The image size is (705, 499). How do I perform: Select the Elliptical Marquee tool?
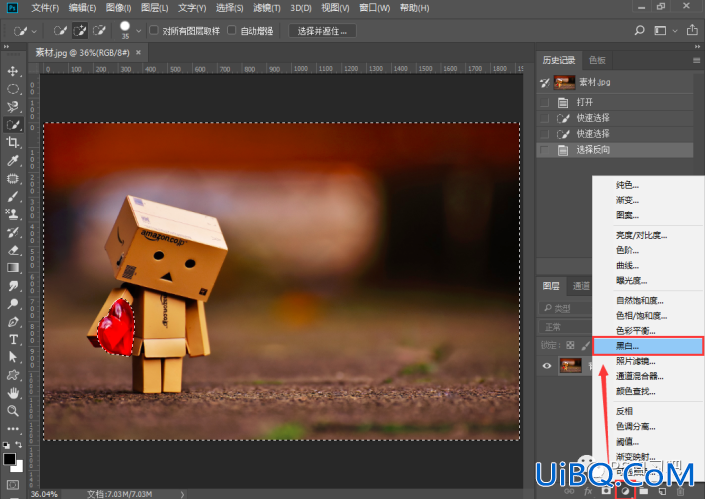(13, 89)
